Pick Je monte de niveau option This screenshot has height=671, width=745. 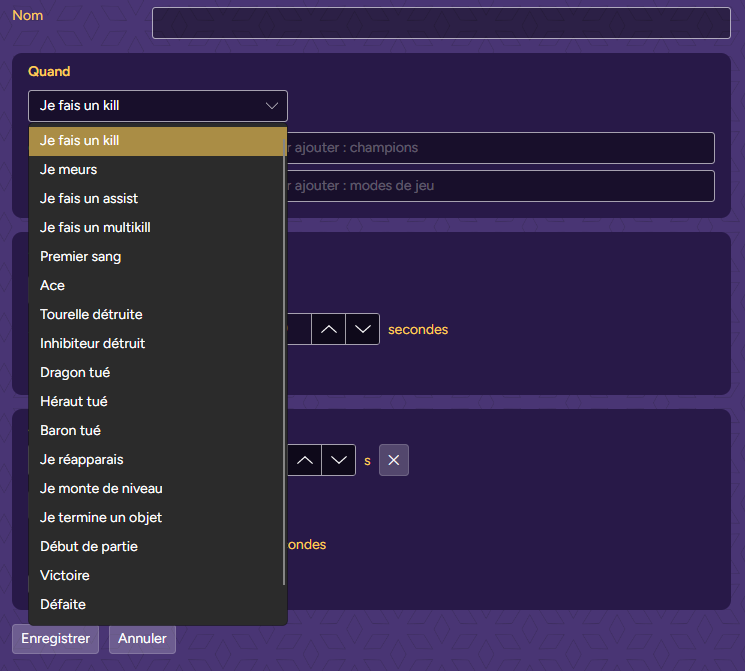coord(157,489)
